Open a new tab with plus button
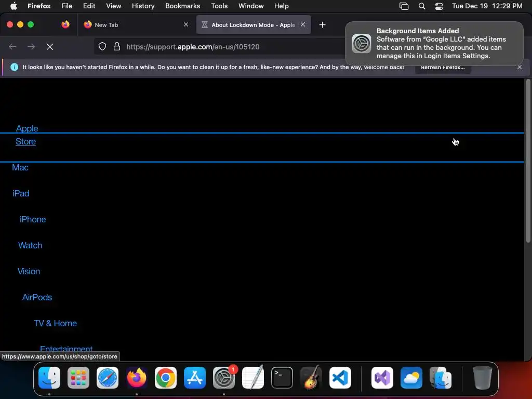Viewport: 532px width, 399px height. [322, 25]
